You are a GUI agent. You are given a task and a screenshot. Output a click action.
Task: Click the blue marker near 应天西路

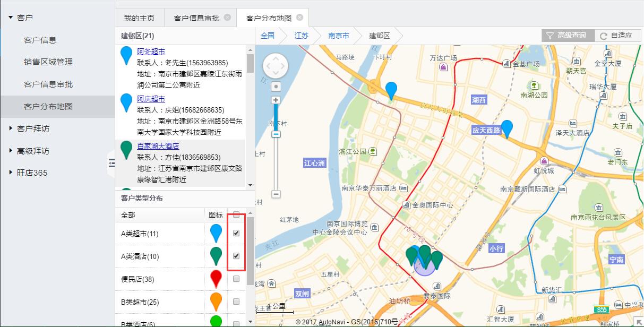click(x=507, y=128)
